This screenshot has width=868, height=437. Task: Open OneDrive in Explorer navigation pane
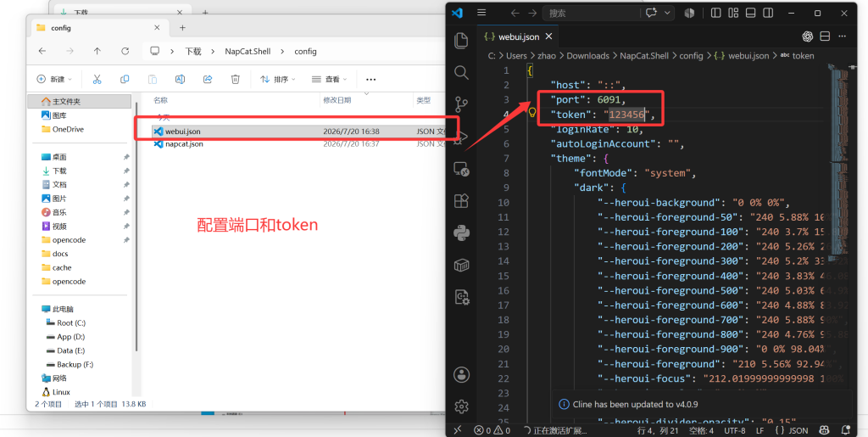tap(68, 129)
